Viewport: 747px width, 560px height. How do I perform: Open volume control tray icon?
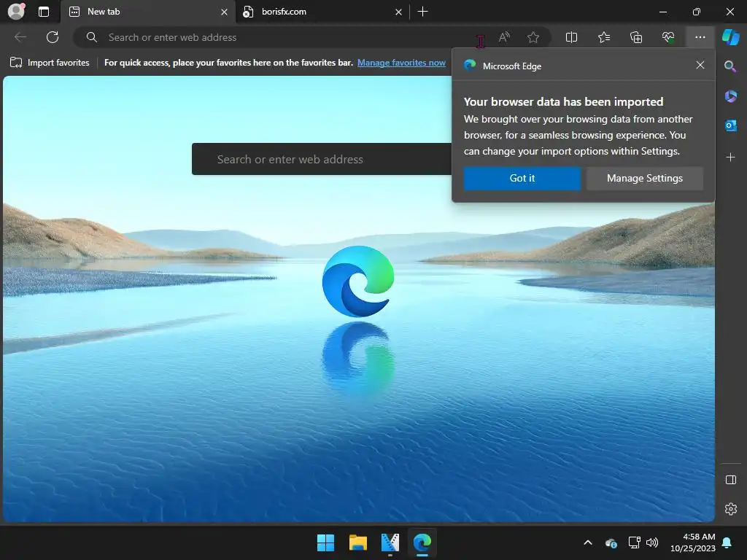[x=652, y=542]
